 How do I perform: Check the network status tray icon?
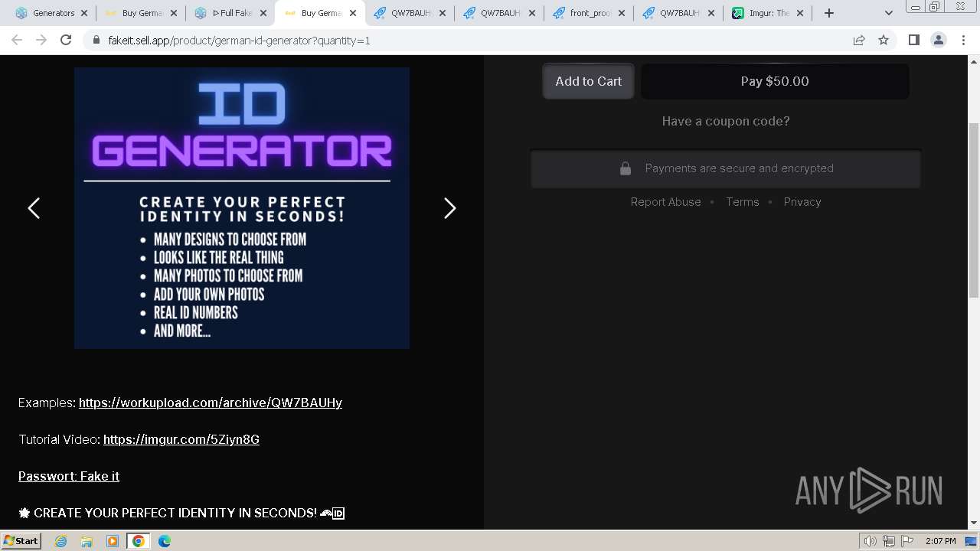pyautogui.click(x=888, y=541)
